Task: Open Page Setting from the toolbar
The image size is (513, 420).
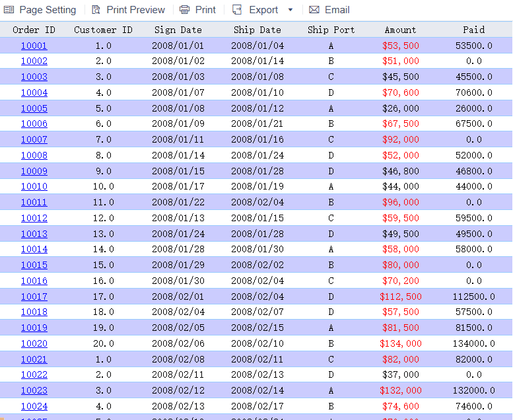Action: pos(48,10)
